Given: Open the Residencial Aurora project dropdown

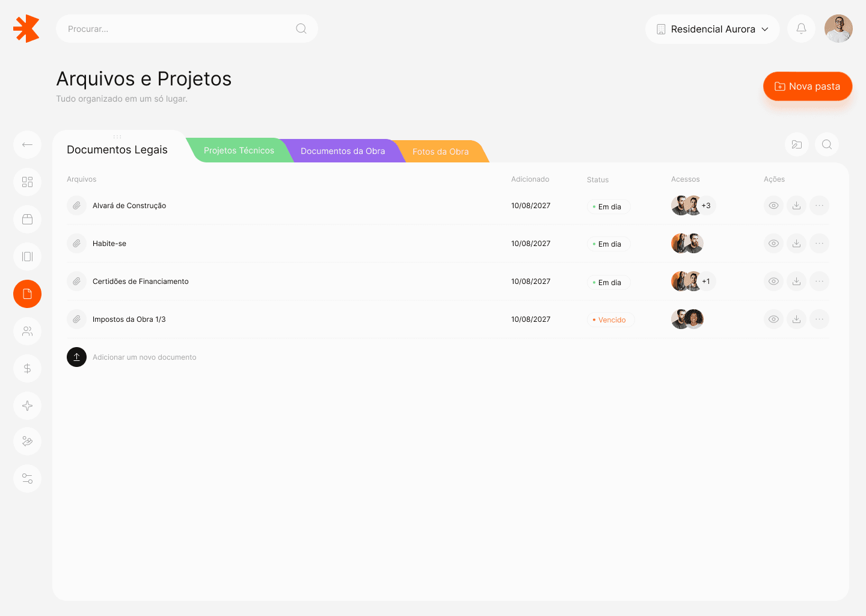Looking at the screenshot, I should click(x=713, y=29).
